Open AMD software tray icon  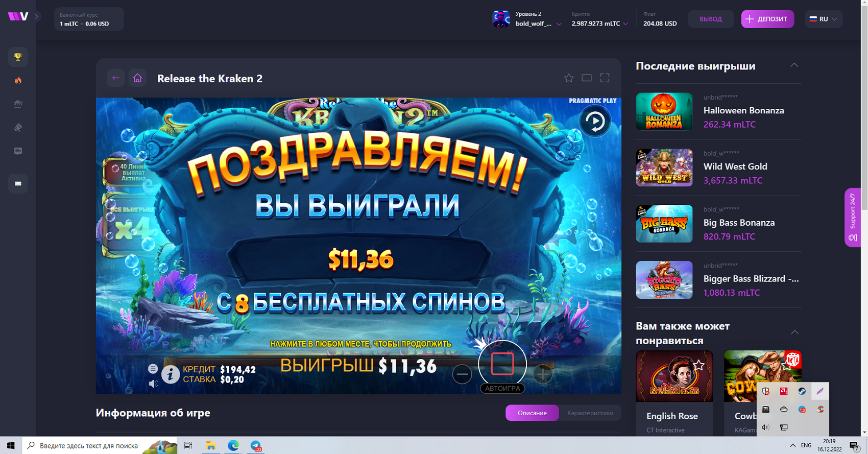tap(784, 391)
